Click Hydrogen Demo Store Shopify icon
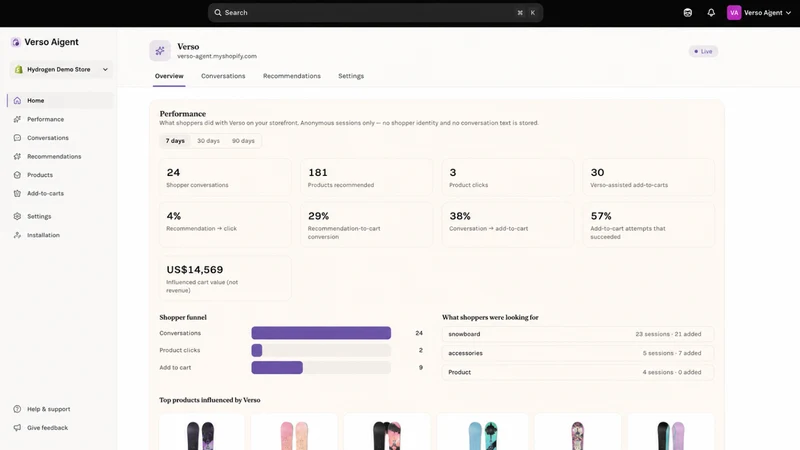The image size is (800, 450). [x=19, y=69]
